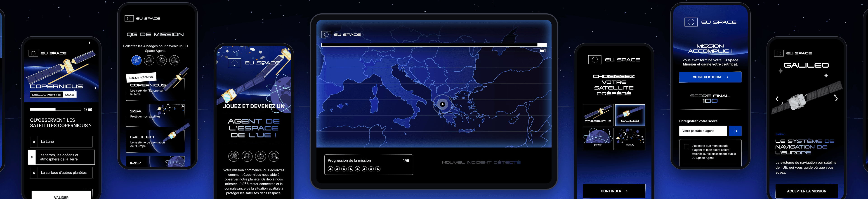The image size is (868, 199).
Task: Click the EU flag logo on the Mission Accomplie screen
Action: 691,22
